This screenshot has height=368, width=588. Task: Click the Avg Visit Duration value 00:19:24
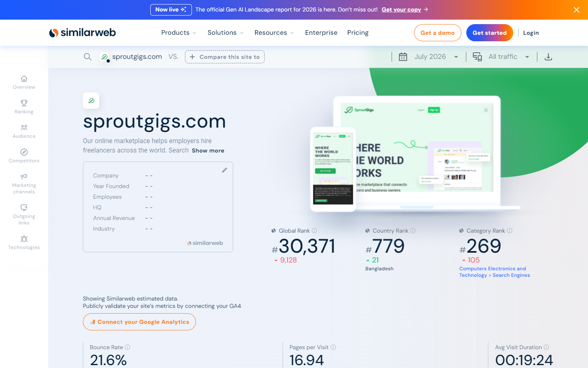point(524,360)
